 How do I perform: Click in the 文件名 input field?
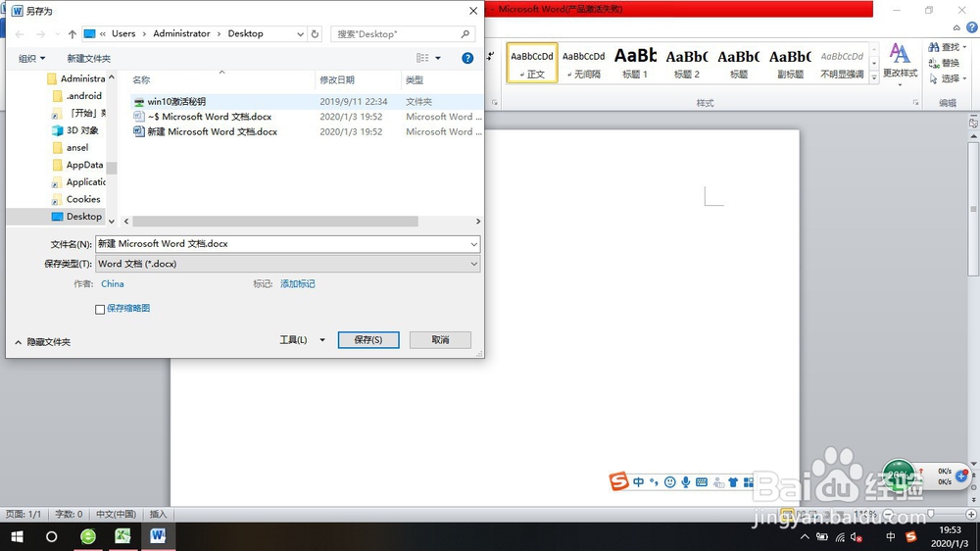coord(281,244)
